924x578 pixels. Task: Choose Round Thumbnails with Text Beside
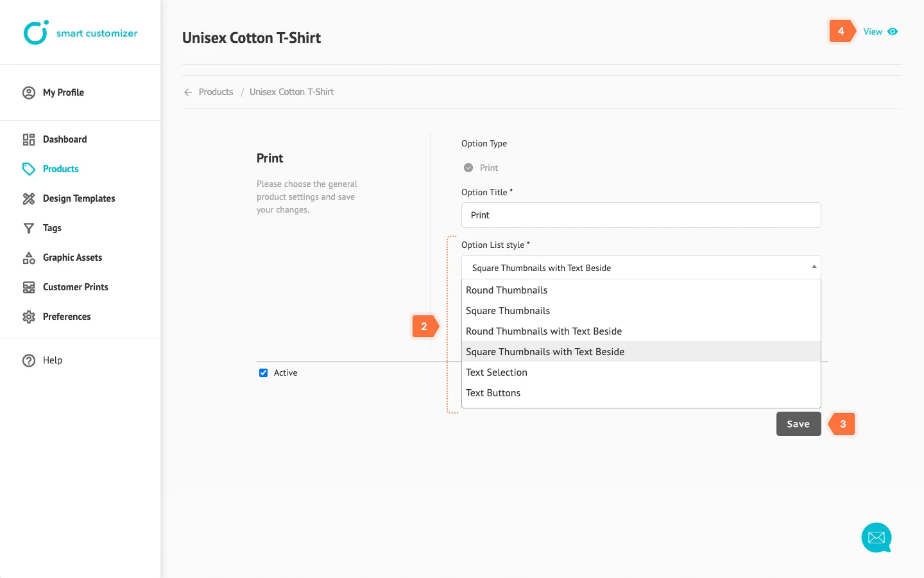pos(641,331)
